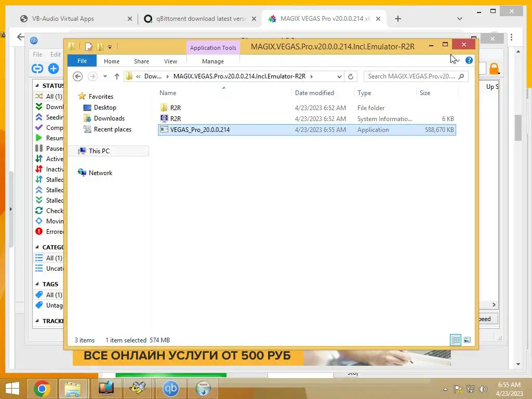The image size is (532, 399).
Task: Open Chrome tab search dropdown
Action: tap(460, 19)
